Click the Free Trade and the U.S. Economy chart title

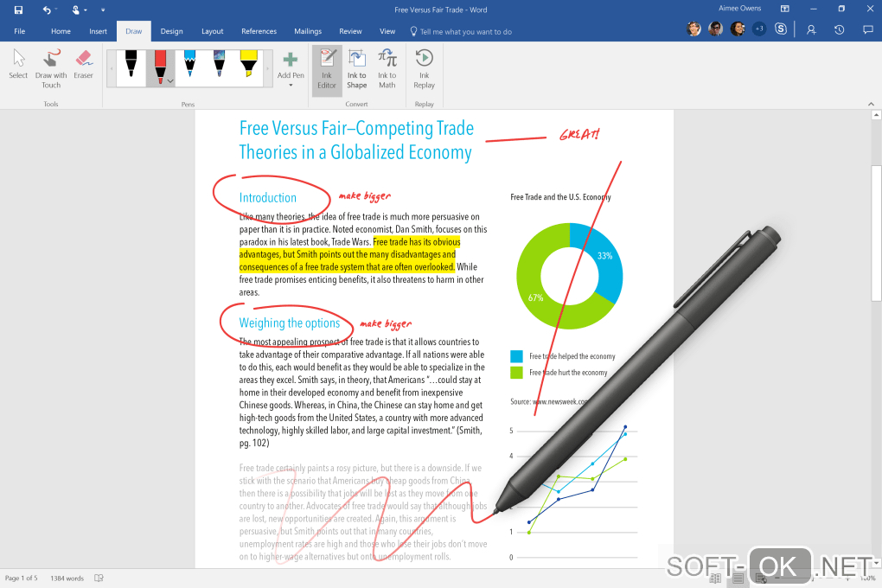[560, 197]
